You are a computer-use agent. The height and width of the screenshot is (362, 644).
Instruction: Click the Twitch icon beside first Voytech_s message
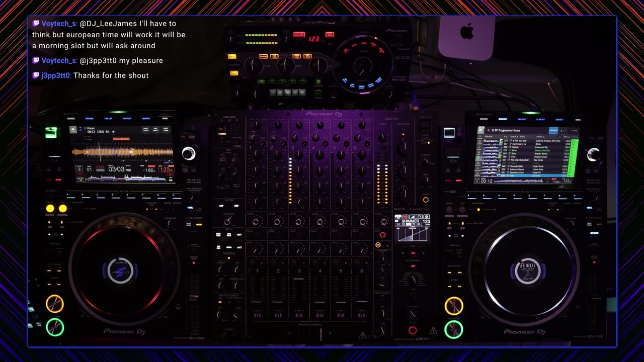click(x=36, y=24)
